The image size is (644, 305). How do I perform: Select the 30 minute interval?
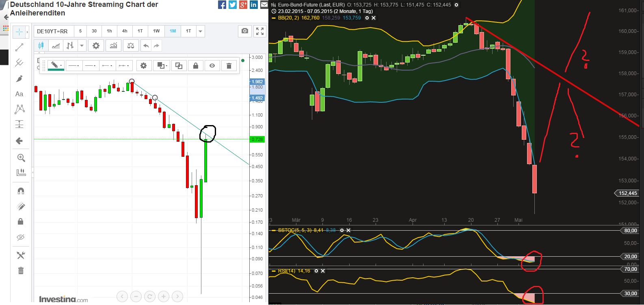[x=94, y=31]
